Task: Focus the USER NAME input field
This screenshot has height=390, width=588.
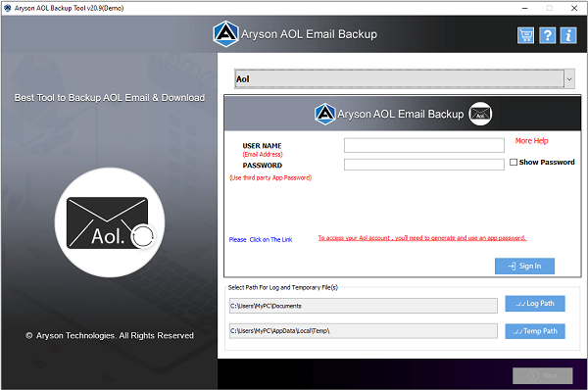Action: (x=424, y=145)
